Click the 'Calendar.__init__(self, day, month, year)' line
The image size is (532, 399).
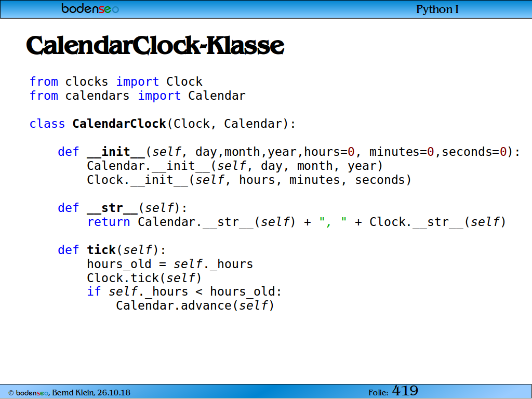point(235,166)
